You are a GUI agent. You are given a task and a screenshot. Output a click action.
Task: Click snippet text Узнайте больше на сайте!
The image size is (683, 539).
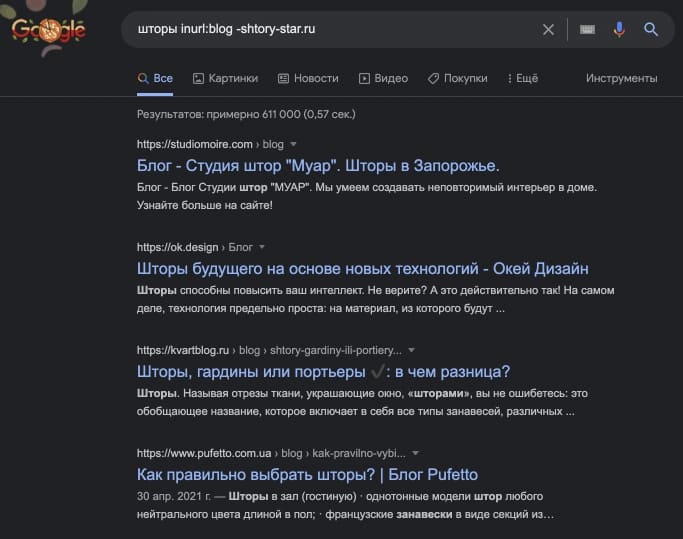point(205,205)
